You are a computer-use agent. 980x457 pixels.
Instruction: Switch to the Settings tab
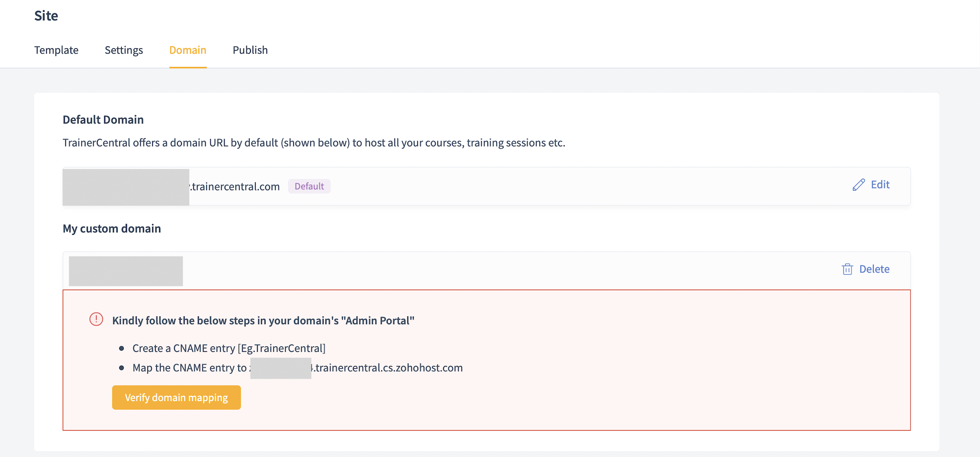tap(124, 50)
